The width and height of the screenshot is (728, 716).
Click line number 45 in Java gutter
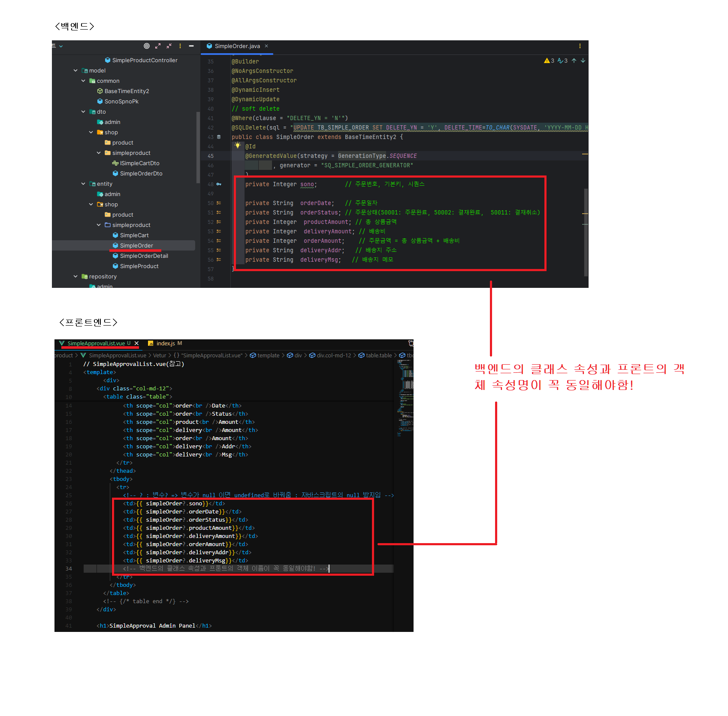tap(211, 156)
